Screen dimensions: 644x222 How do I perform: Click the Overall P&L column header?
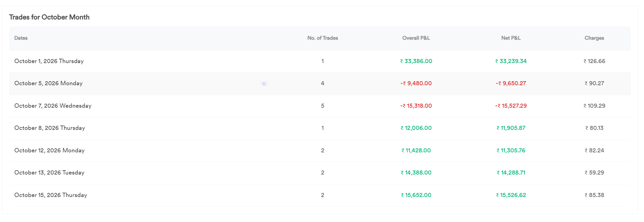pyautogui.click(x=416, y=38)
